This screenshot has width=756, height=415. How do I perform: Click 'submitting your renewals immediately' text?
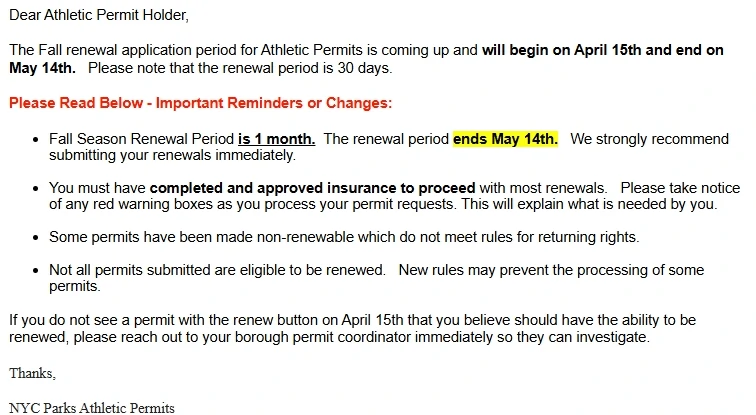pos(172,155)
